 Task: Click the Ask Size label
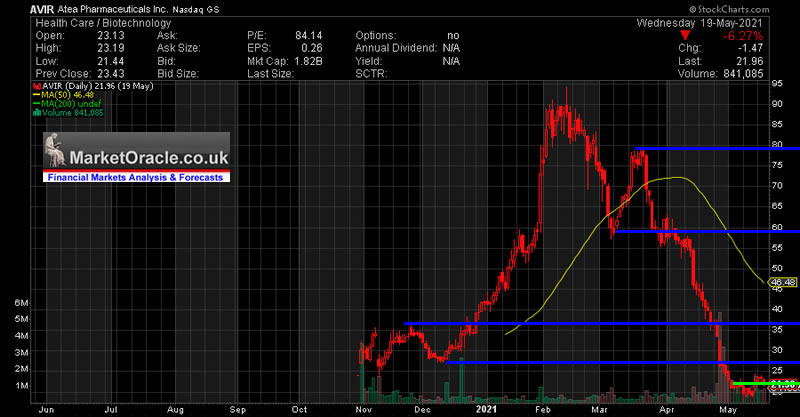click(179, 48)
